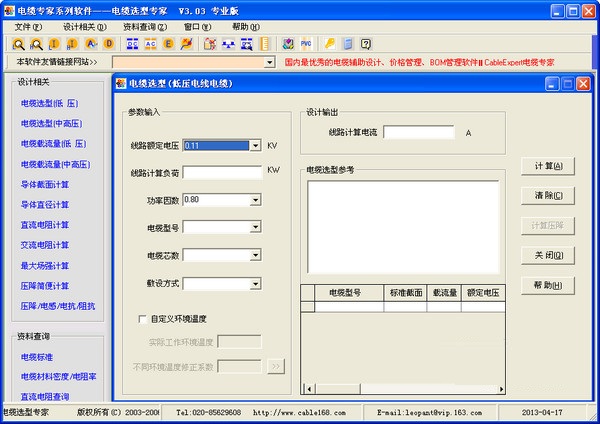Open 导体截面计算 sidebar link
This screenshot has width=600, height=424.
coord(45,184)
